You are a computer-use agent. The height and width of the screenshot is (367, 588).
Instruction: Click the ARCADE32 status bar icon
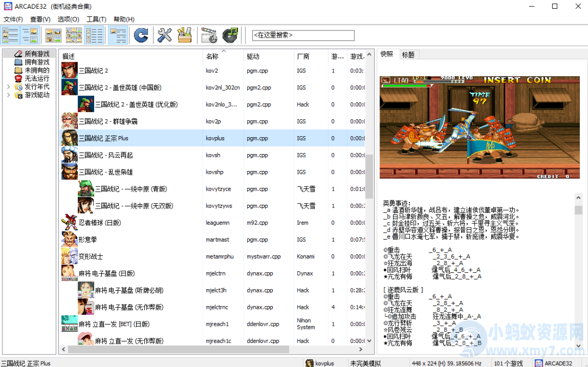538,363
